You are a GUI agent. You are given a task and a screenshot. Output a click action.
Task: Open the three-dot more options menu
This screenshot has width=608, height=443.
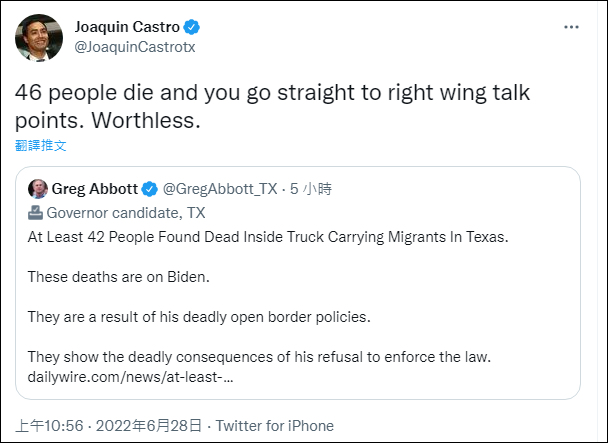(570, 26)
